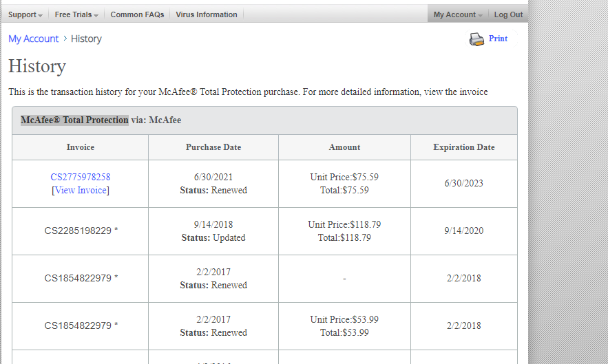Expand the My Account menu in top bar

click(x=458, y=14)
